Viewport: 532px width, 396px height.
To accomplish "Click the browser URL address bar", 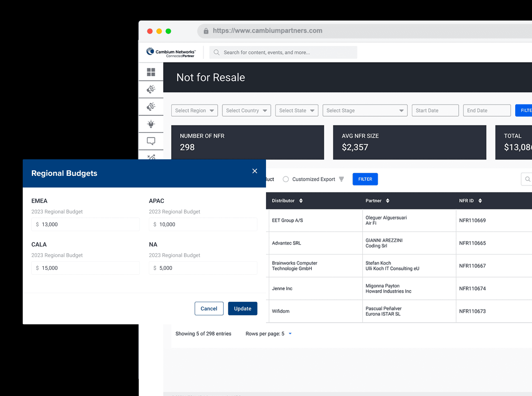I will [365, 31].
